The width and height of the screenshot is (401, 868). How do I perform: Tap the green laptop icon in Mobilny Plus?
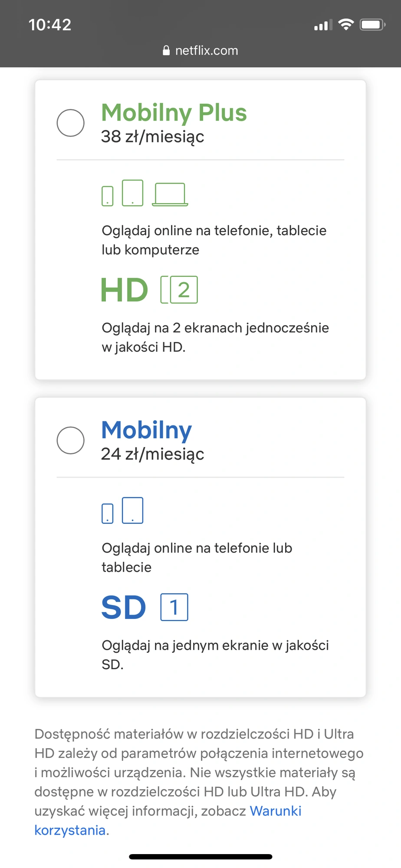[x=170, y=194]
